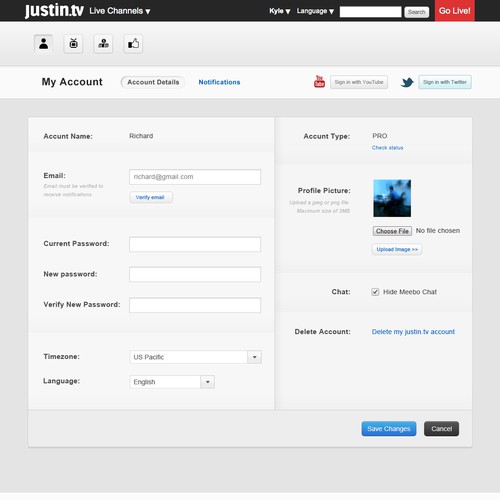500x500 pixels.
Task: Click the Search button
Action: pyautogui.click(x=417, y=12)
